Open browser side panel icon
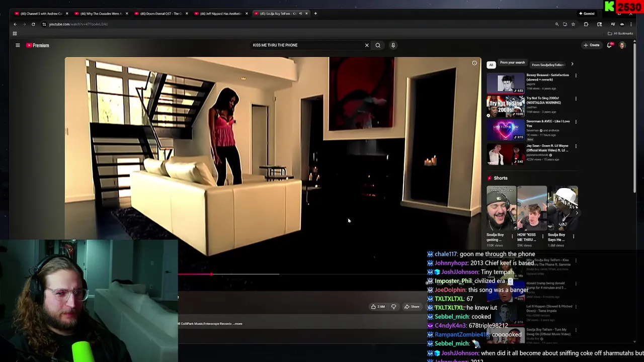The image size is (644, 362). coord(599,24)
